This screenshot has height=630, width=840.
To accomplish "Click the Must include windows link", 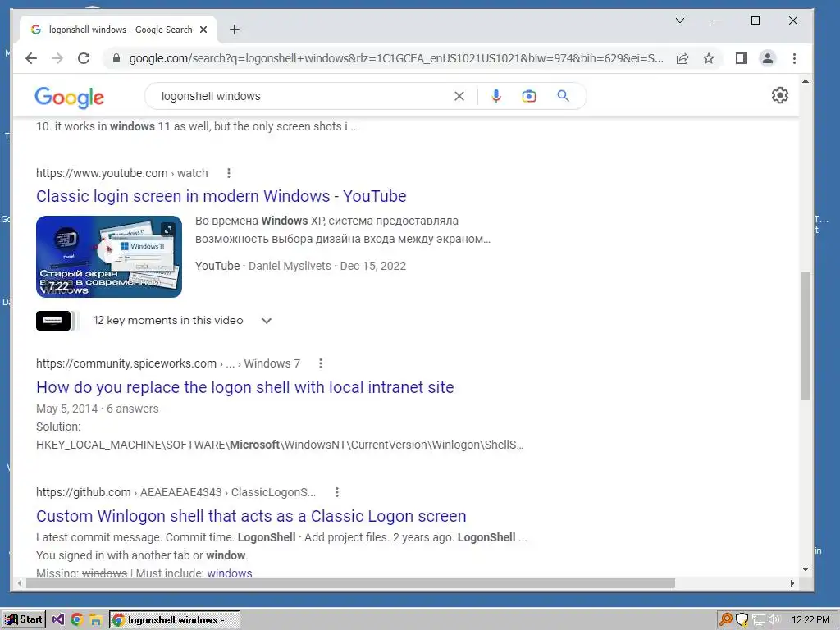I will coord(230,573).
